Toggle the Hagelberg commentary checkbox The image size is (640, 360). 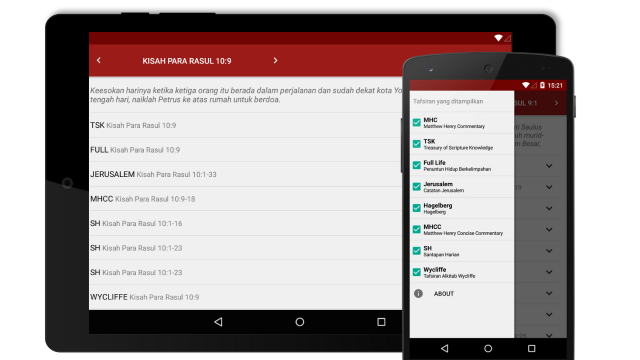coord(417,208)
